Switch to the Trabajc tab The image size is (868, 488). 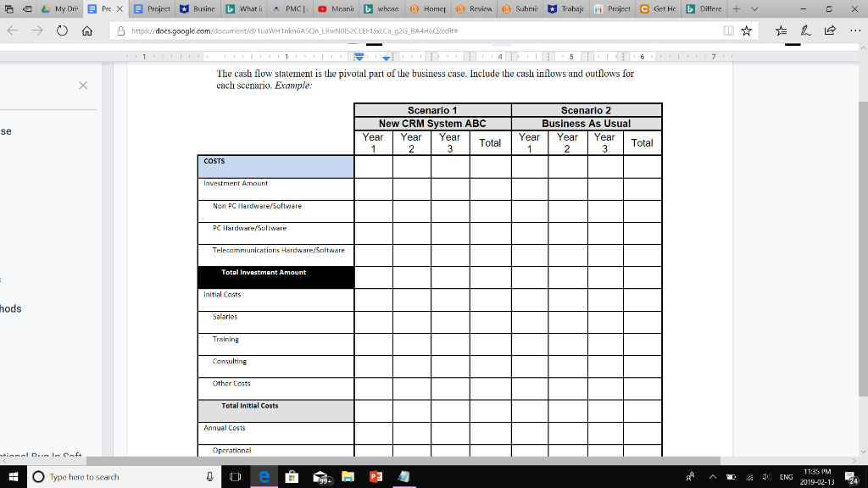(565, 8)
